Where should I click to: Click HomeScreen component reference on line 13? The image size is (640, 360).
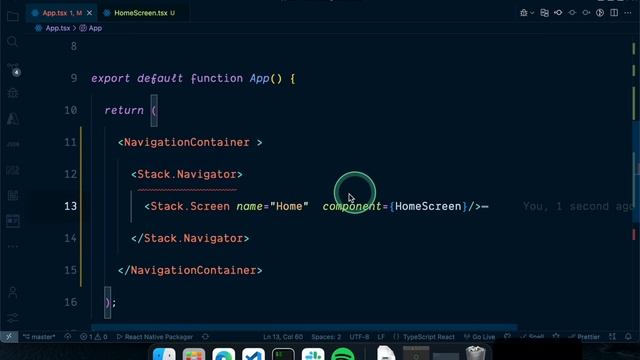[x=428, y=206]
